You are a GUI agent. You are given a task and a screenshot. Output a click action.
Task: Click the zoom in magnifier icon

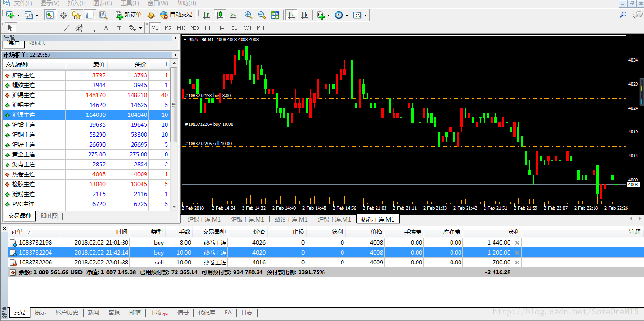[x=248, y=15]
